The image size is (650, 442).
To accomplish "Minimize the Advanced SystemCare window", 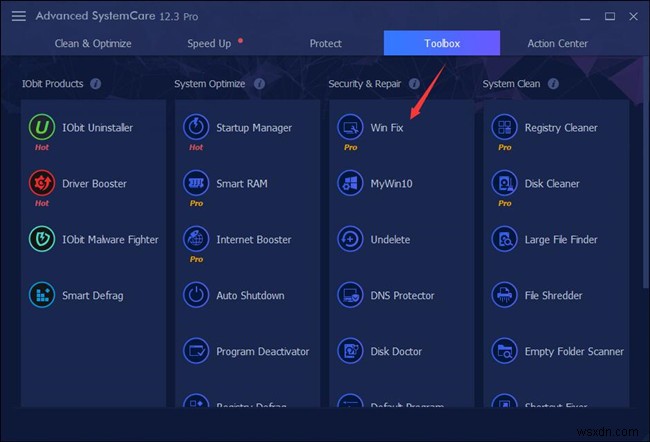I will [x=585, y=17].
